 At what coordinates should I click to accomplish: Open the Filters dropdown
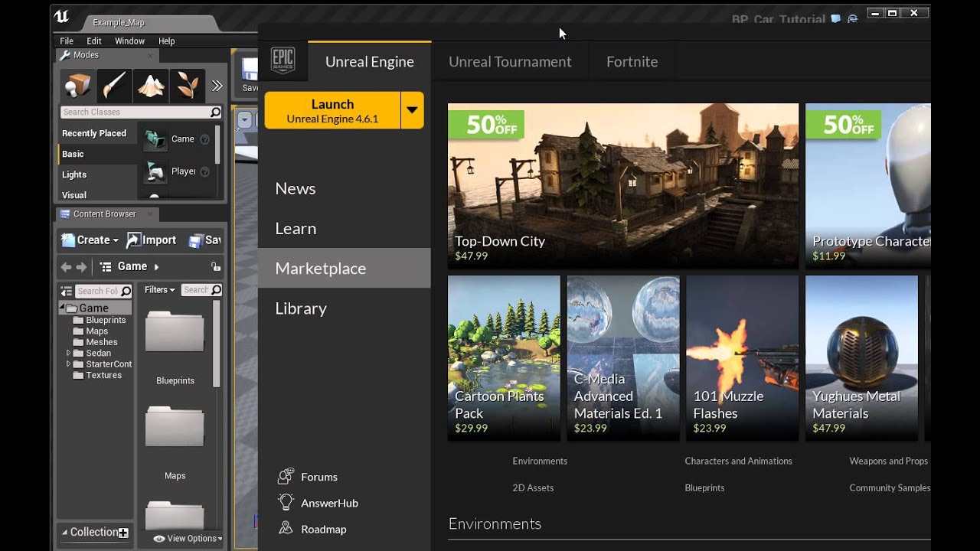pos(160,290)
